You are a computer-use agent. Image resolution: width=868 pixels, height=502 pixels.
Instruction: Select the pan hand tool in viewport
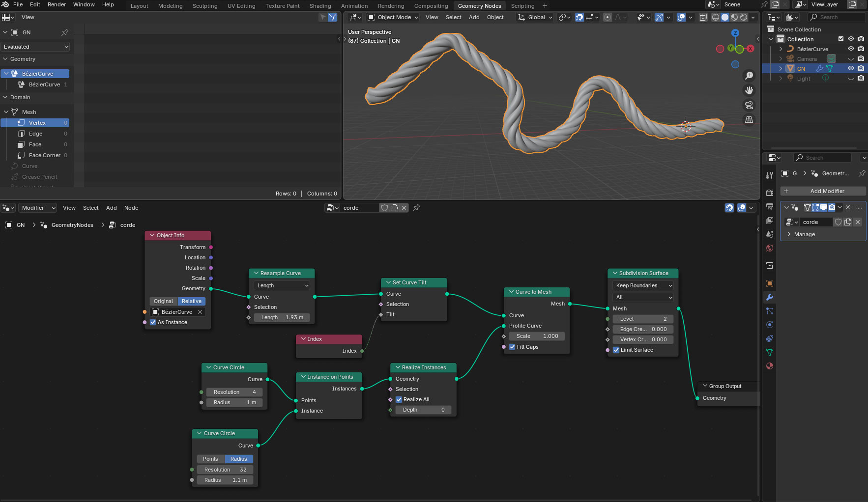749,90
